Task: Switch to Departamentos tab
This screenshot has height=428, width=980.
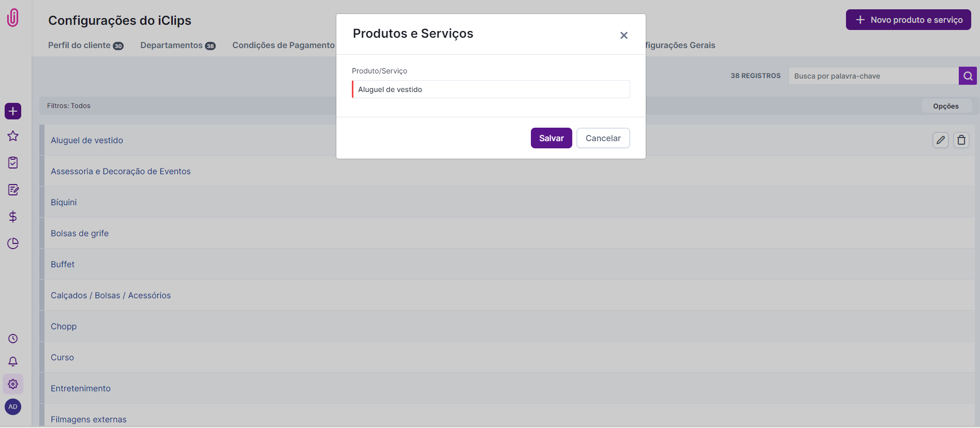Action: click(x=177, y=45)
